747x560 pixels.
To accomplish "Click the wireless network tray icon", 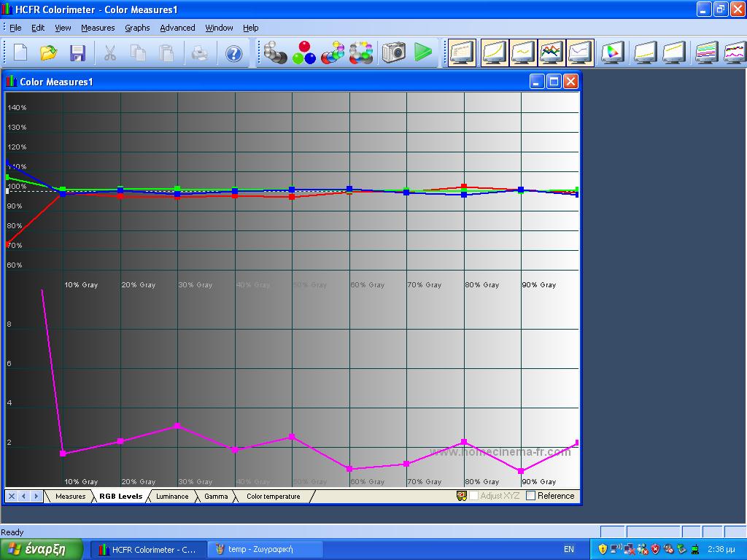I will click(616, 549).
